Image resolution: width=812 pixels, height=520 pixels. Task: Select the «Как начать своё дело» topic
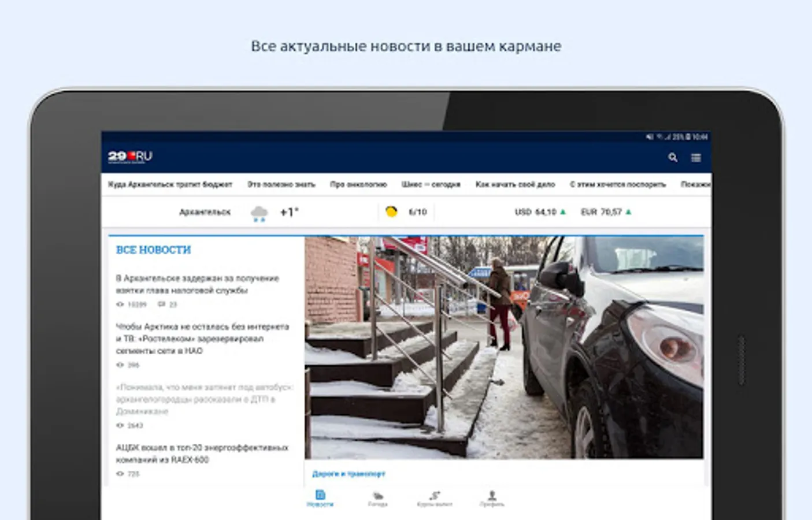pos(515,184)
